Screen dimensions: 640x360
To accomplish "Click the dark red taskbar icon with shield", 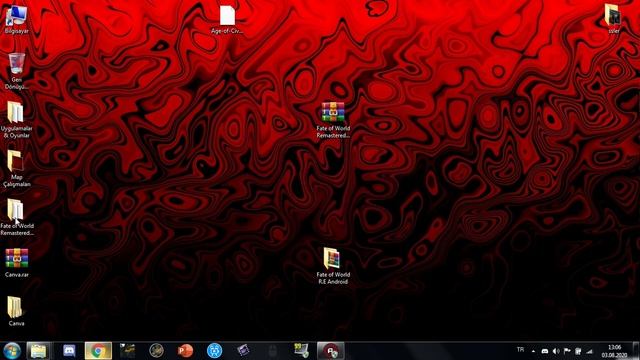I will pyautogui.click(x=331, y=351).
